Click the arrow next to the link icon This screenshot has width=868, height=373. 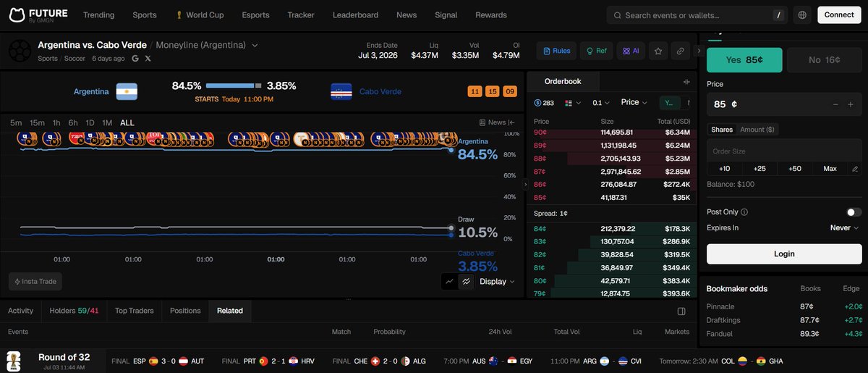point(698,51)
